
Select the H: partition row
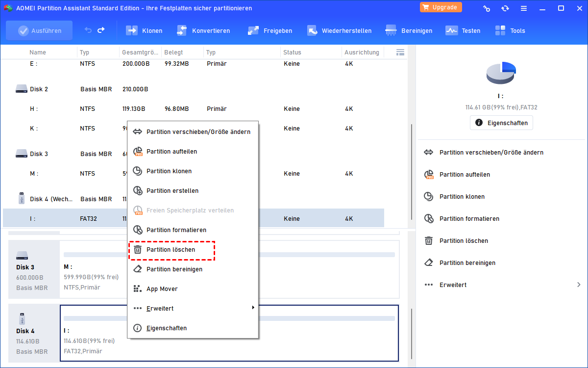[194, 109]
